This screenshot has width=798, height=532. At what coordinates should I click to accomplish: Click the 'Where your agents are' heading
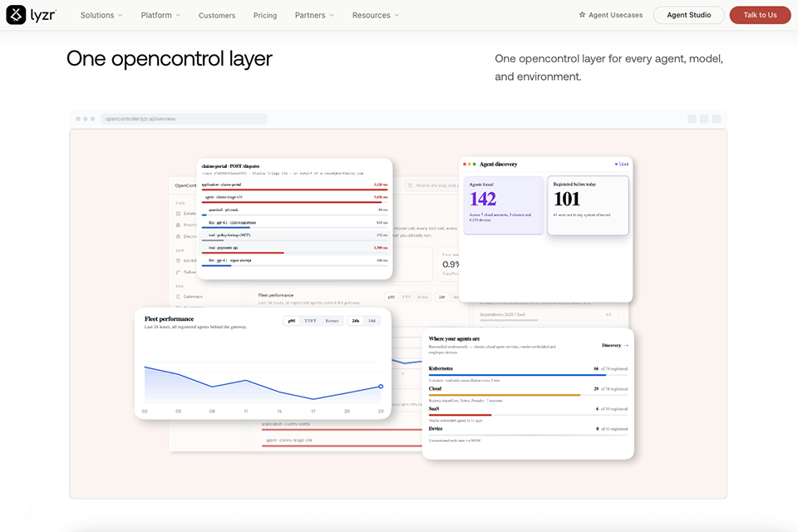454,338
